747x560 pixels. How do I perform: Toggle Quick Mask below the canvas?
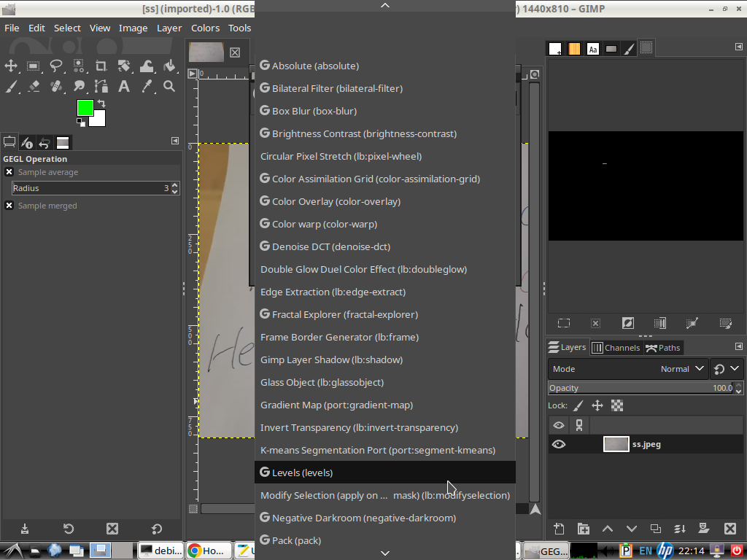pos(193,509)
